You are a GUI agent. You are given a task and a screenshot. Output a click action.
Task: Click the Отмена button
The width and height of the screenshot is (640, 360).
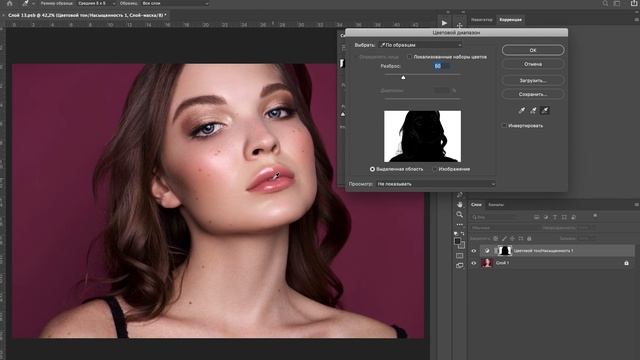tap(533, 64)
